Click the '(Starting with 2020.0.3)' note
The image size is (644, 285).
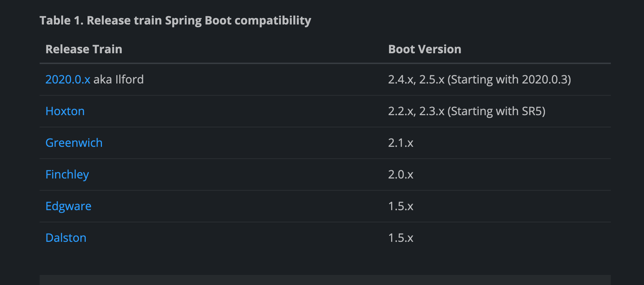tap(509, 80)
